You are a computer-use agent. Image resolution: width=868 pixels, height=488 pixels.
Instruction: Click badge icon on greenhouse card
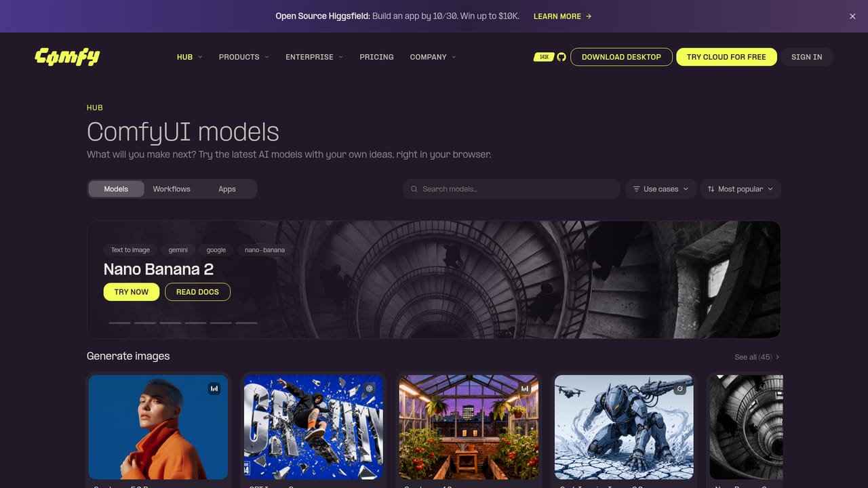coord(525,388)
